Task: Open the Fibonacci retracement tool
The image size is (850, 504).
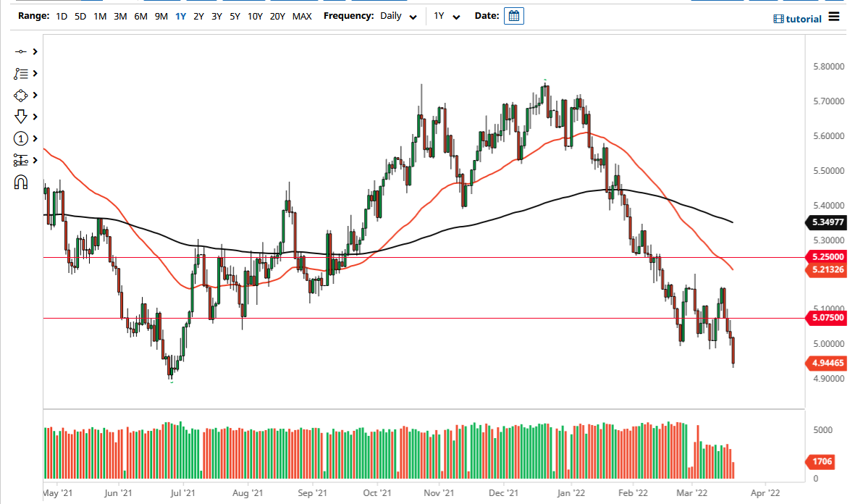Action: click(20, 160)
